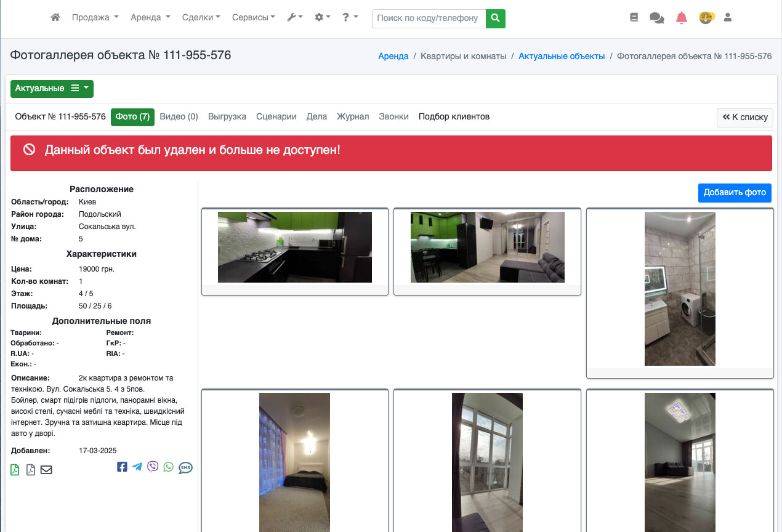Switch to the Видео (0) tab
The width and height of the screenshot is (782, 532).
(x=179, y=116)
